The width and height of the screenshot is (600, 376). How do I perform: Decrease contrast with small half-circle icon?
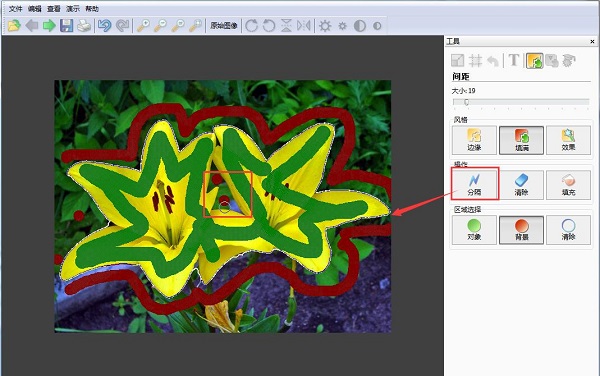[377, 26]
